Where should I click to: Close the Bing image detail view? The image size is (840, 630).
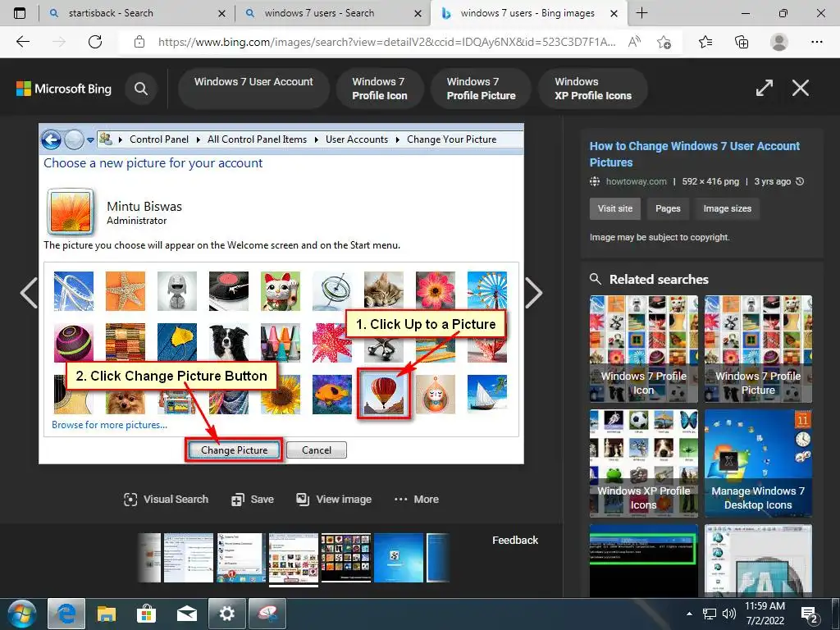coord(801,88)
